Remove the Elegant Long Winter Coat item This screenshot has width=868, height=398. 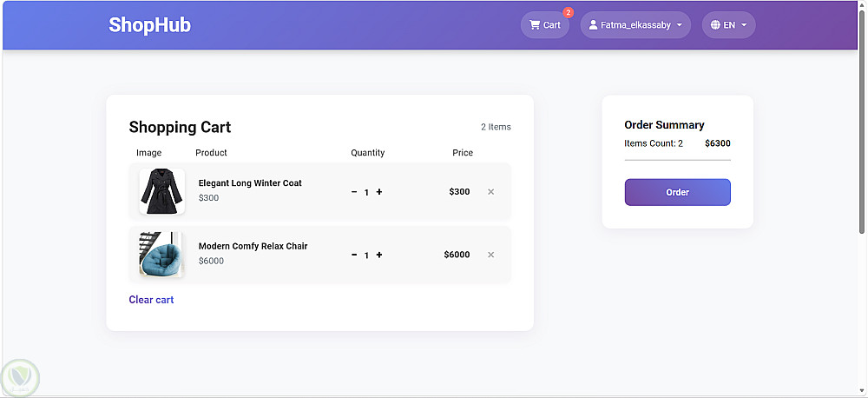490,192
